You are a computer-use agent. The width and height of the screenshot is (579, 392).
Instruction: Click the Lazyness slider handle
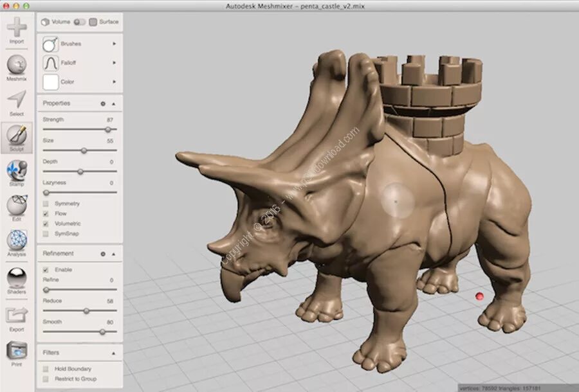(46, 193)
